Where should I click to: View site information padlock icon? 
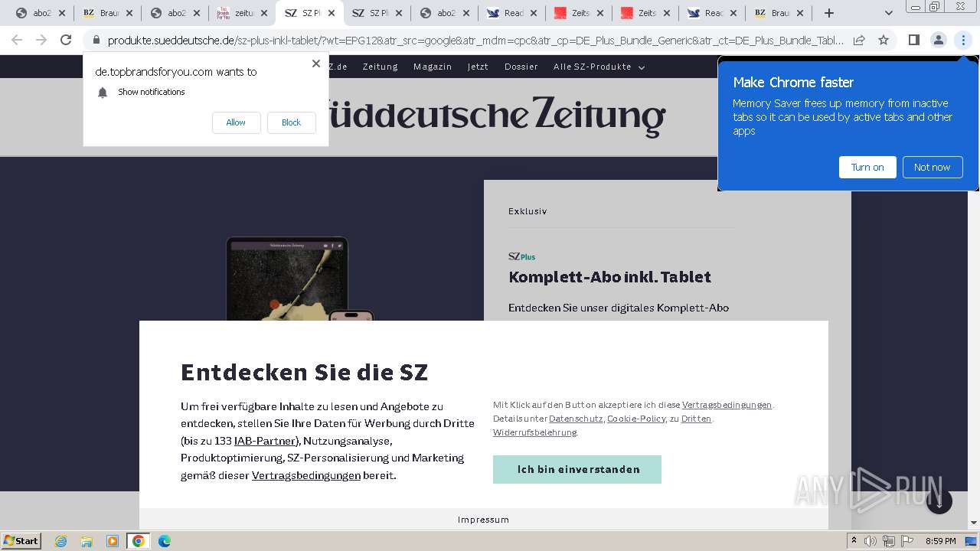coord(96,40)
